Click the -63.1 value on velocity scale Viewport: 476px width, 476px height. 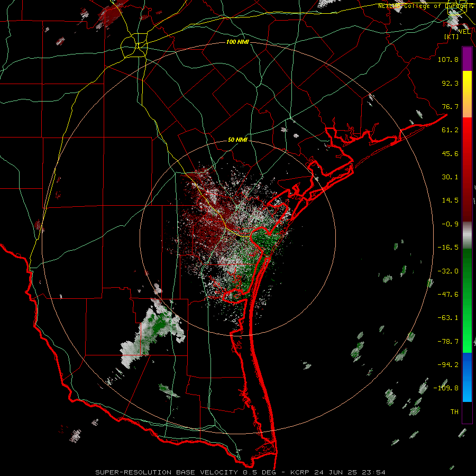[x=448, y=318]
